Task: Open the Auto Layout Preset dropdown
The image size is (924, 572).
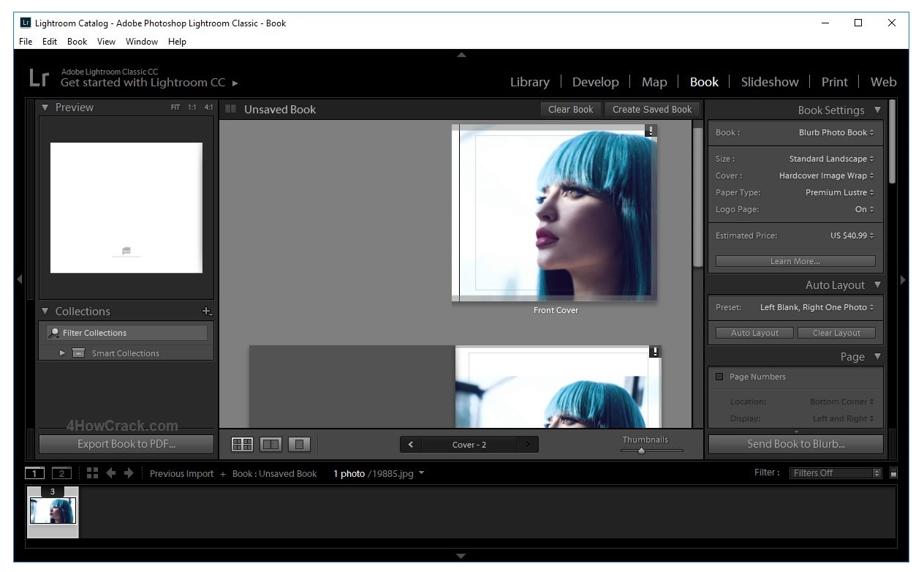Action: (817, 307)
